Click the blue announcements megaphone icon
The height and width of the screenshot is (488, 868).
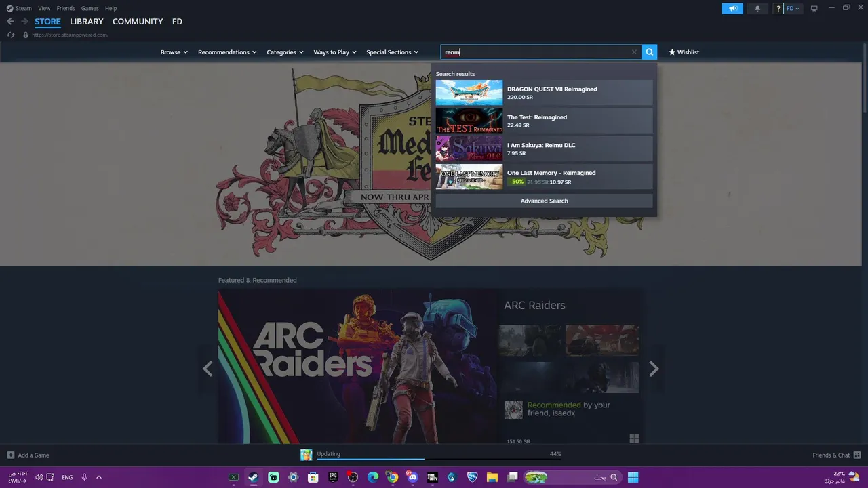(732, 8)
